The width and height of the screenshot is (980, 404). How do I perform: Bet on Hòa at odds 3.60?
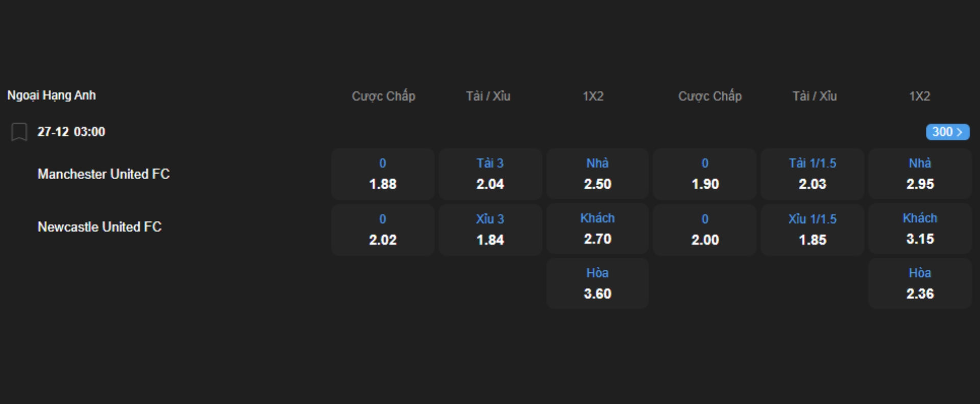[597, 284]
